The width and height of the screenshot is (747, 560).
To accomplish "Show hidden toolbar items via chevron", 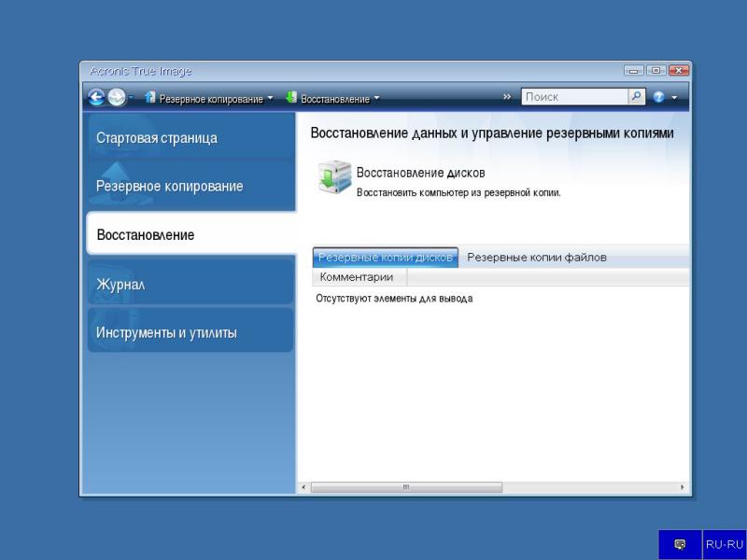I will (x=507, y=97).
